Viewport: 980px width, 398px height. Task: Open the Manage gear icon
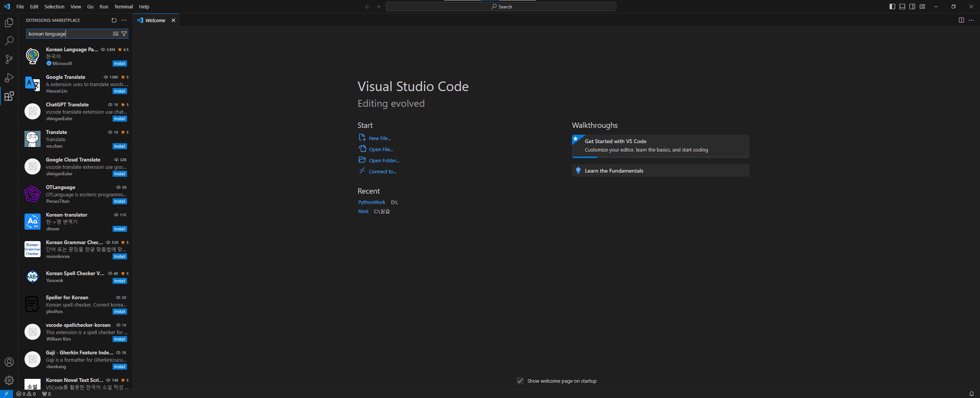[x=9, y=380]
